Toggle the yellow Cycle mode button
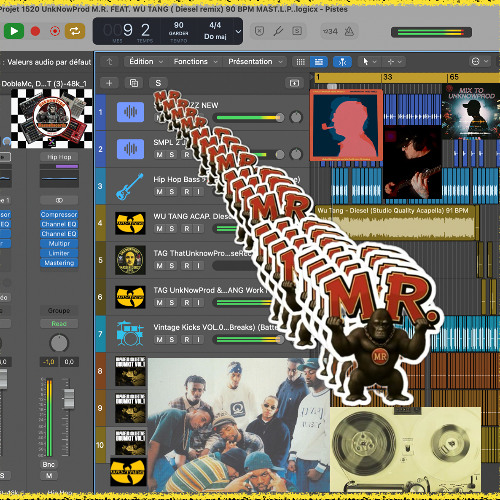Image resolution: width=500 pixels, height=500 pixels. pos(75,31)
